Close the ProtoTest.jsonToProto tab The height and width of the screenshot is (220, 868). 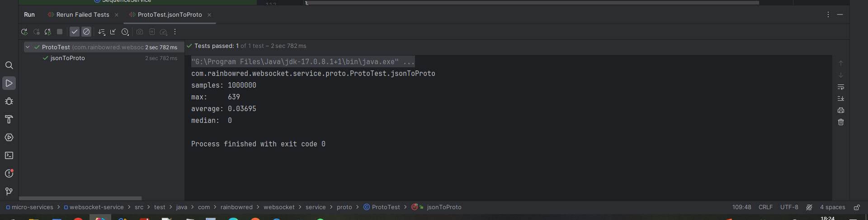[x=209, y=15]
